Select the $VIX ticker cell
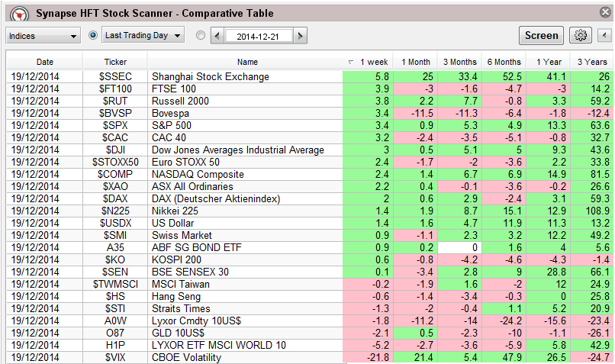The width and height of the screenshot is (615, 364). (115, 358)
